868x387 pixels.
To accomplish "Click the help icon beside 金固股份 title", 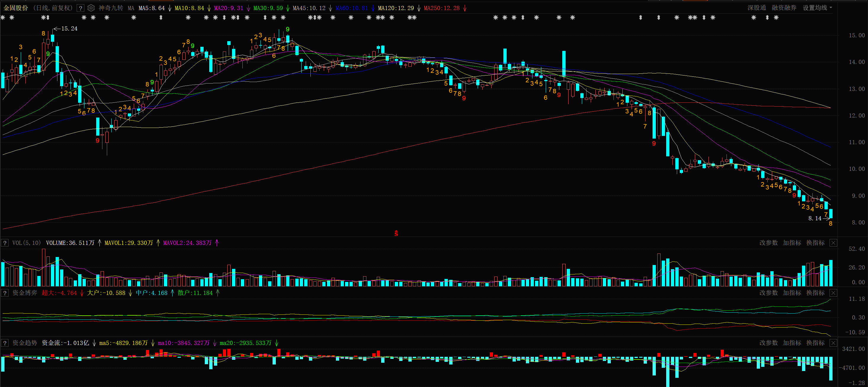I will [x=80, y=8].
